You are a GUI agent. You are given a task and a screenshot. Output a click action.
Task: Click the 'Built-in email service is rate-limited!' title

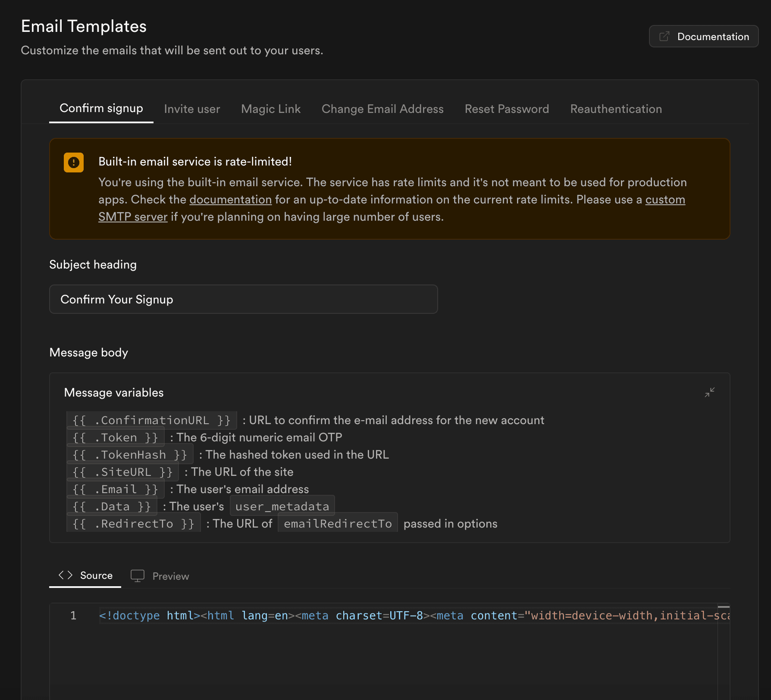click(x=195, y=162)
